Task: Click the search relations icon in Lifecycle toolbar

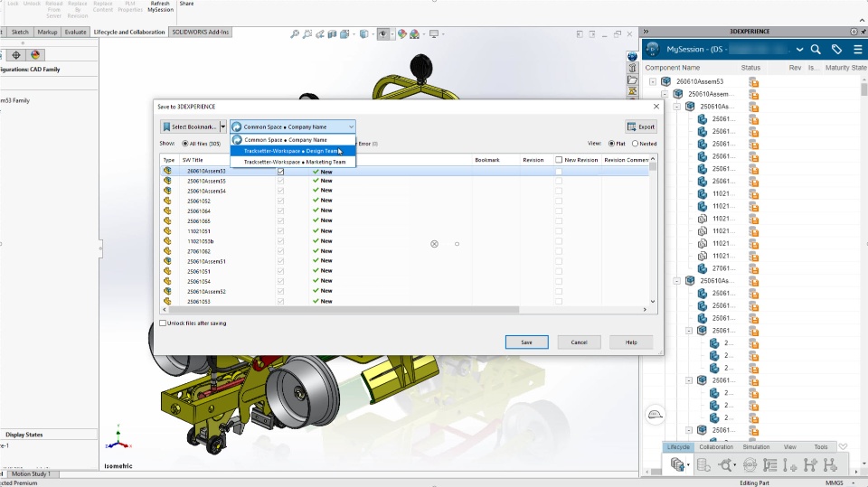Action: point(725,464)
